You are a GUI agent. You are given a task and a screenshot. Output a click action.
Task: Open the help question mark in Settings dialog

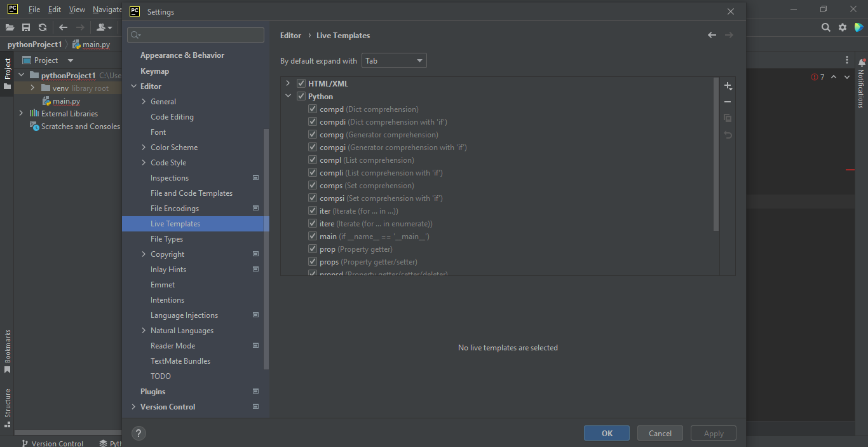coord(139,433)
